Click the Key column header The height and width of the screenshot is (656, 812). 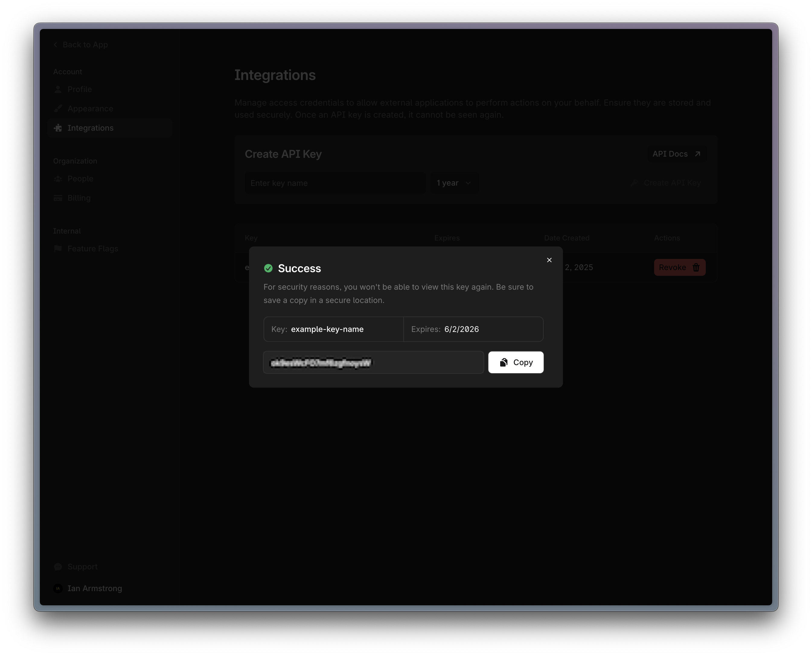pyautogui.click(x=251, y=238)
